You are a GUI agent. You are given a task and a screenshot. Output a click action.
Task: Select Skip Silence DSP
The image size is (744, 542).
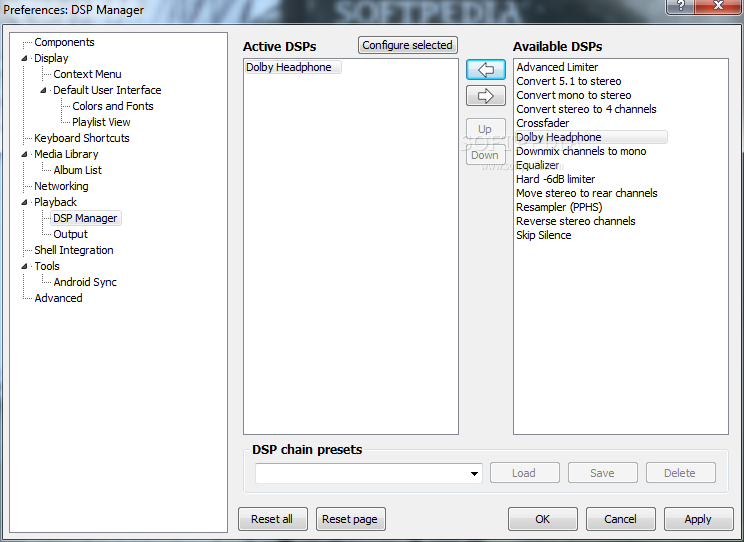[543, 235]
